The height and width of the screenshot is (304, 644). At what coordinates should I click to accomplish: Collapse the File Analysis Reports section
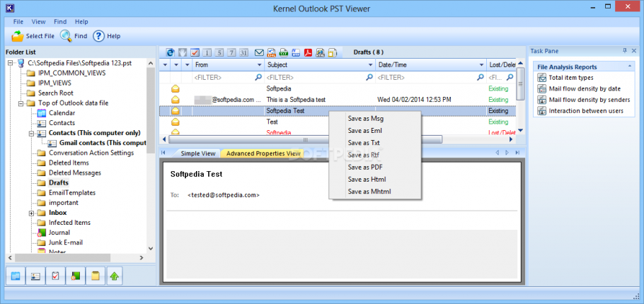(x=629, y=67)
